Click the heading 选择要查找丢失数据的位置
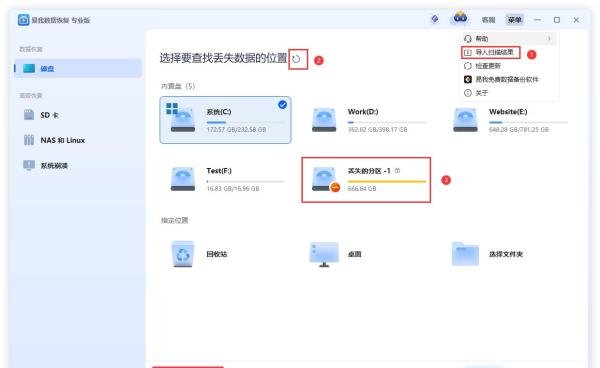Image resolution: width=600 pixels, height=368 pixels. pyautogui.click(x=223, y=58)
